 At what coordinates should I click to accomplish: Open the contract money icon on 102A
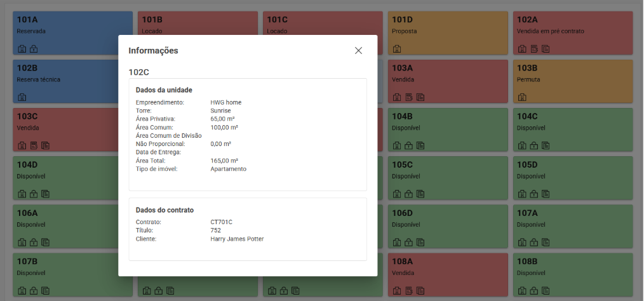click(534, 50)
